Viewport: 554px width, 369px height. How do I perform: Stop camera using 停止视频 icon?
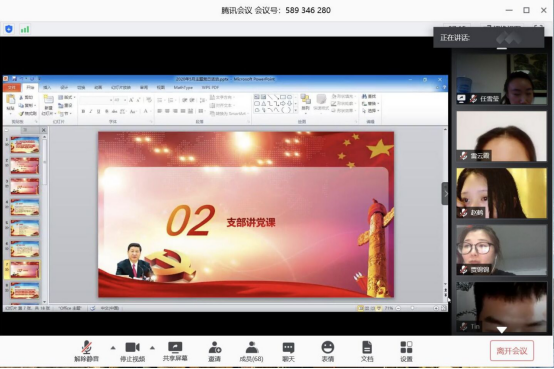[132, 351]
